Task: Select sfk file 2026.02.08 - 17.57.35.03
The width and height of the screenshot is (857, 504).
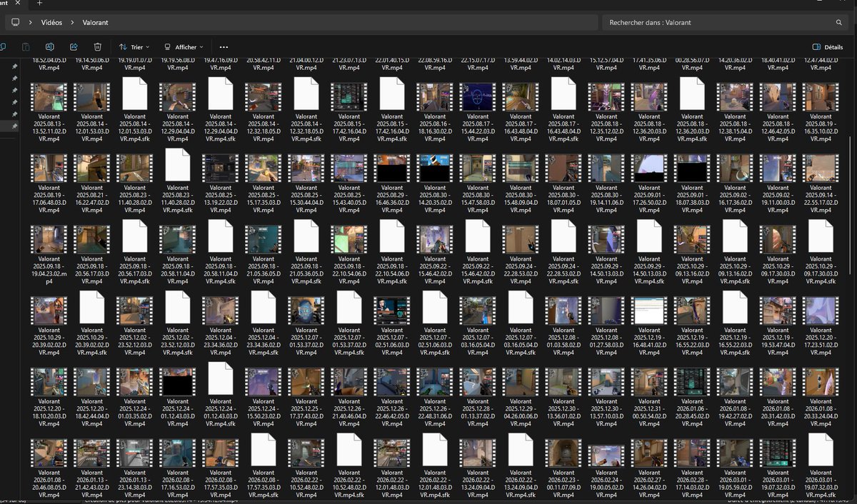Action: point(263,450)
